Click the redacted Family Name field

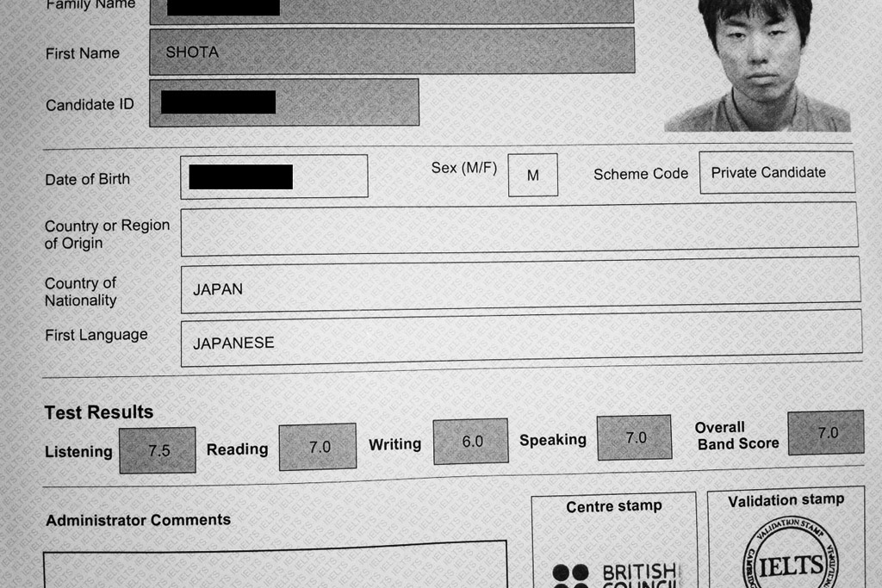tap(392, 10)
